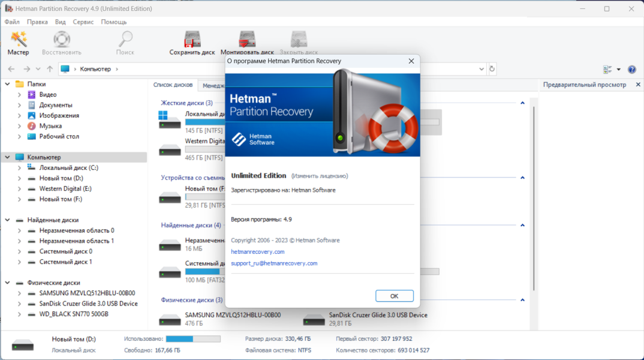Select the Монтировать диск toolbar icon
The height and width of the screenshot is (360, 644).
[247, 43]
